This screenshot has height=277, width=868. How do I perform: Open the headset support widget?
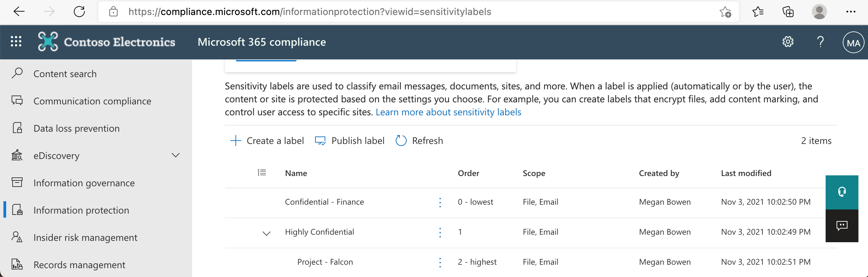(842, 192)
